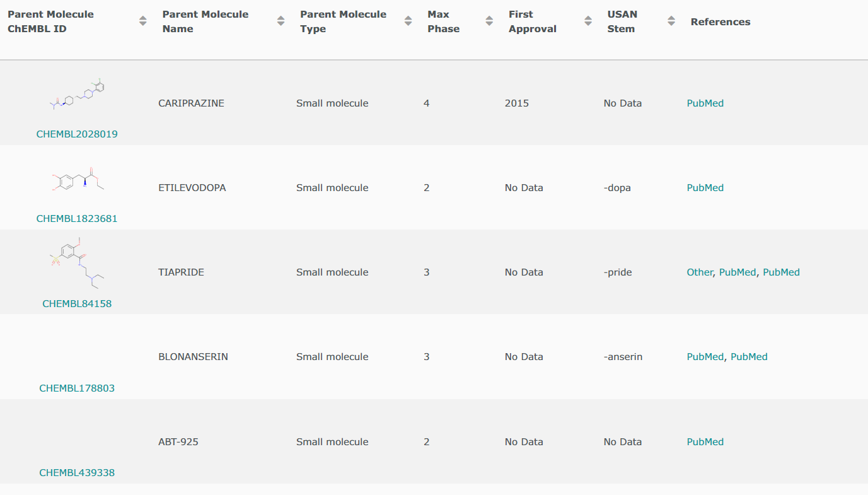Open the Other reference for Tiapride
Image resolution: width=868 pixels, height=495 pixels.
pos(700,272)
